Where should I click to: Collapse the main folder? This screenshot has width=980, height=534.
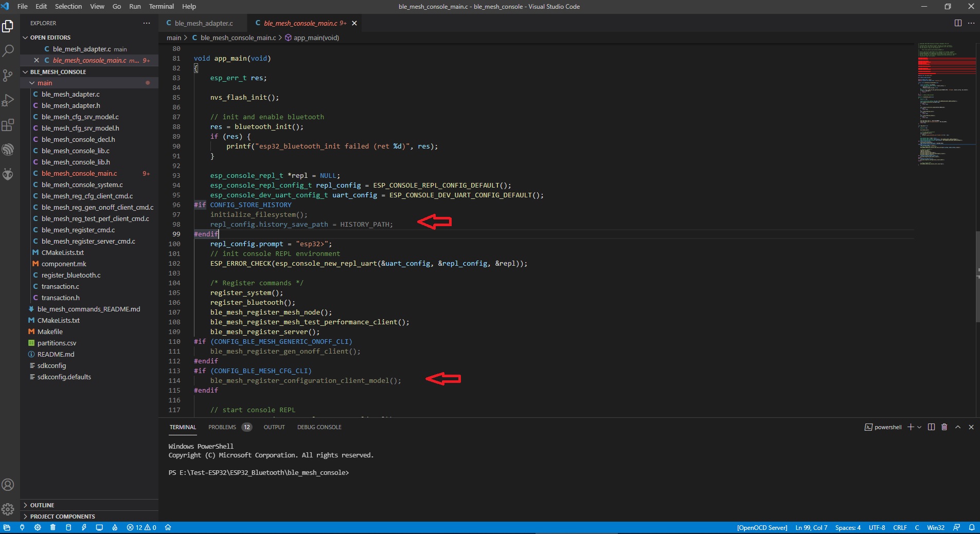45,83
